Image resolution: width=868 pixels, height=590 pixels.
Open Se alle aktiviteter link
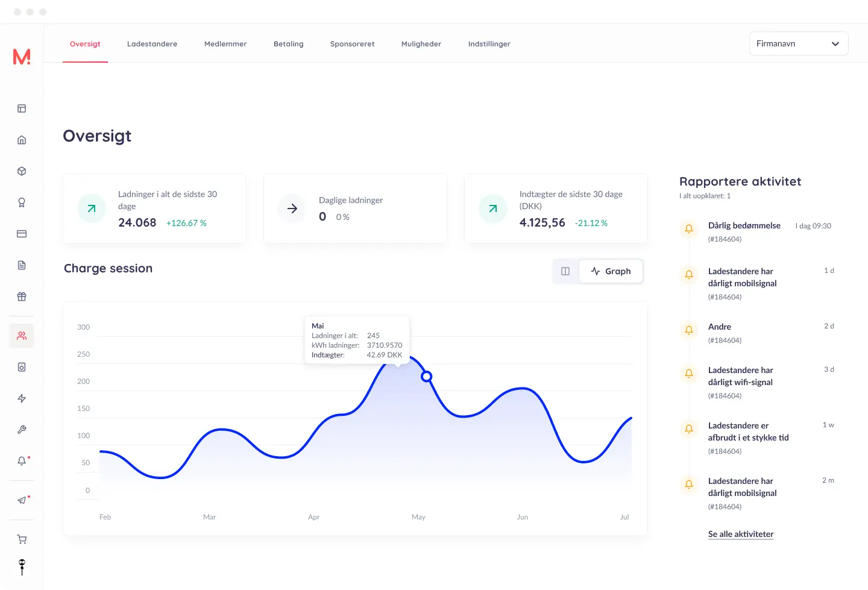pyautogui.click(x=741, y=534)
